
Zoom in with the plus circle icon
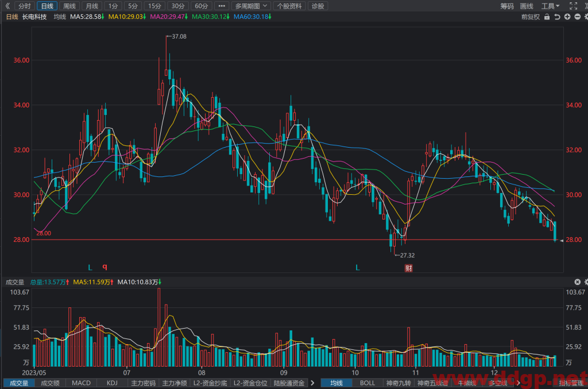click(x=567, y=17)
